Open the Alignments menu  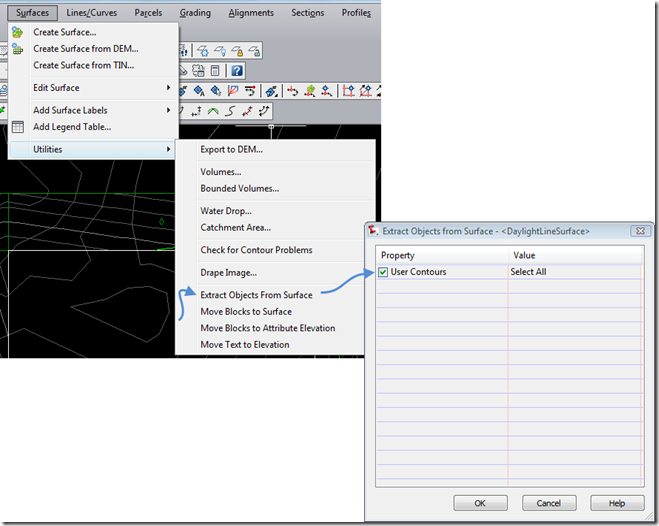pyautogui.click(x=250, y=13)
